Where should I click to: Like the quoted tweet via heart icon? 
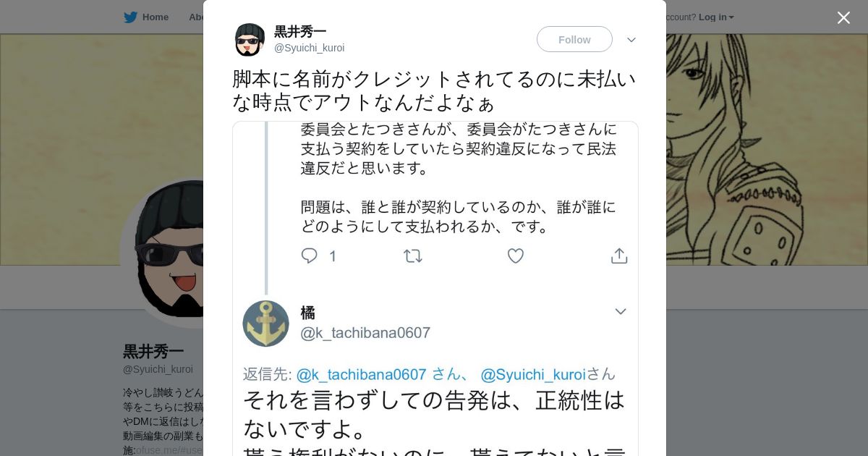(x=516, y=256)
